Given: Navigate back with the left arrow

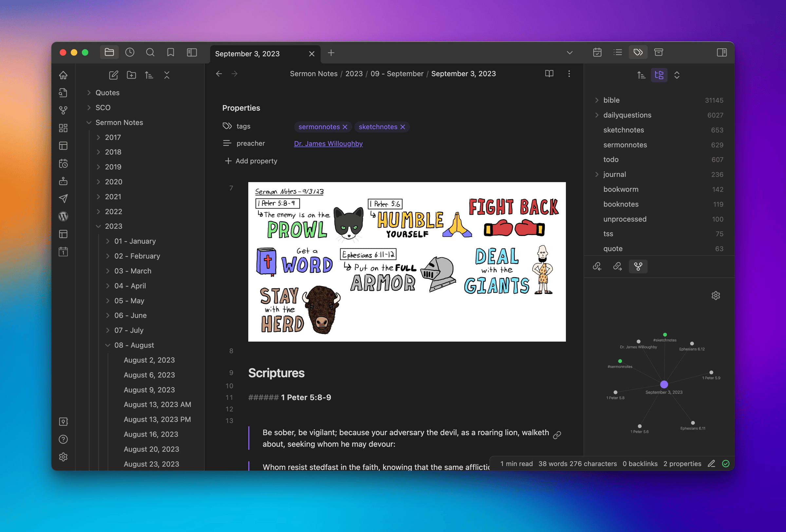Looking at the screenshot, I should tap(219, 74).
